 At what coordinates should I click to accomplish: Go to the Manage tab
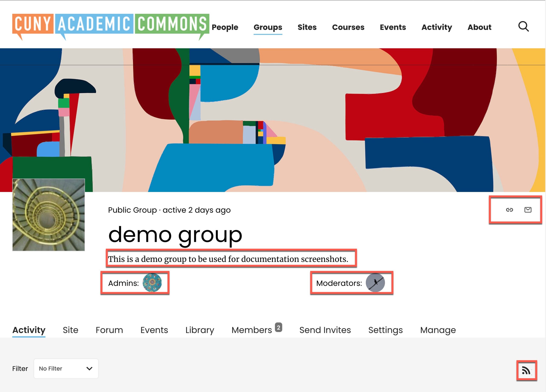(438, 330)
